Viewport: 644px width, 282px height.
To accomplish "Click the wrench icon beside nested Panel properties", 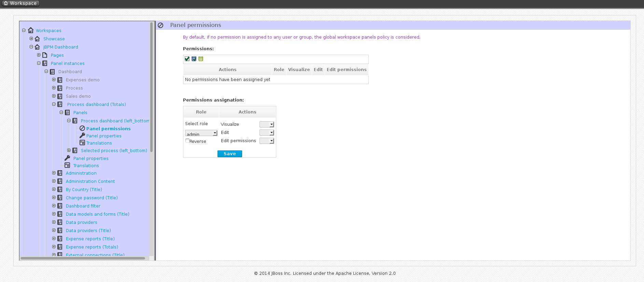I will pos(82,135).
